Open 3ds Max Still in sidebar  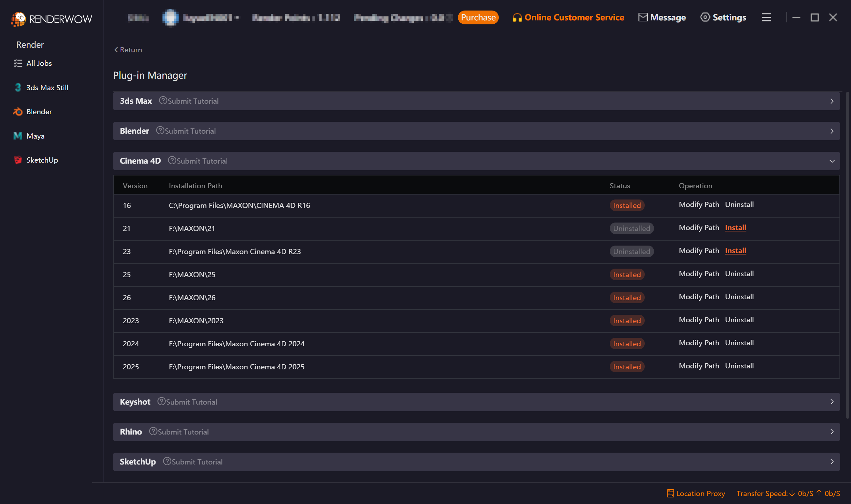(41, 88)
